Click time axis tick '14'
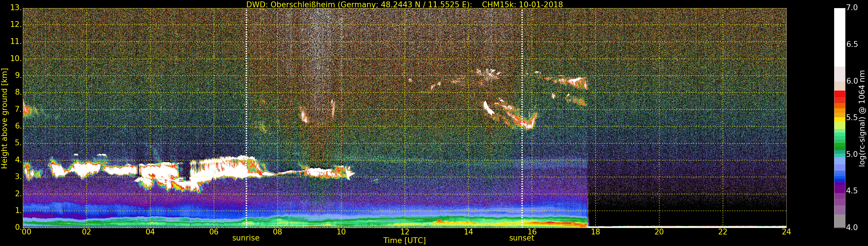The image size is (868, 246). coord(468,232)
